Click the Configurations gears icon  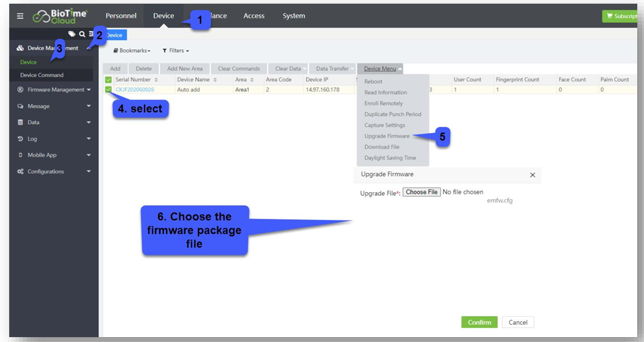click(20, 171)
